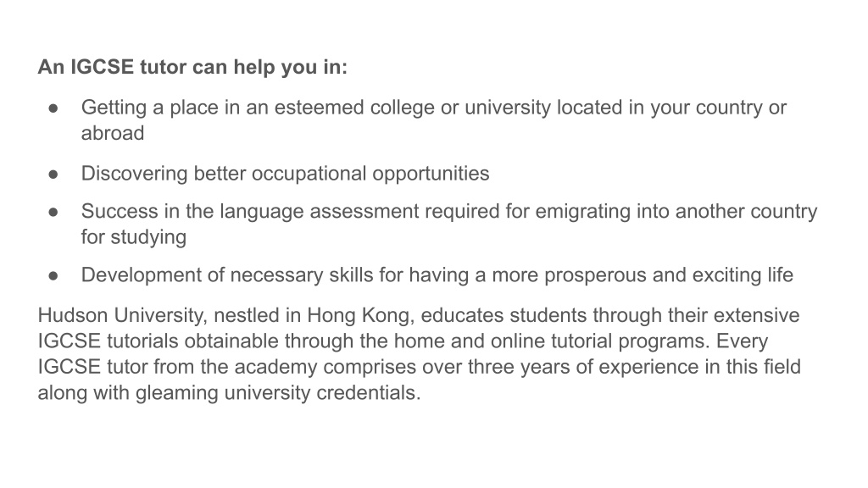The height and width of the screenshot is (488, 868).
Task: Click the second bullet point marker
Action: coord(53,175)
